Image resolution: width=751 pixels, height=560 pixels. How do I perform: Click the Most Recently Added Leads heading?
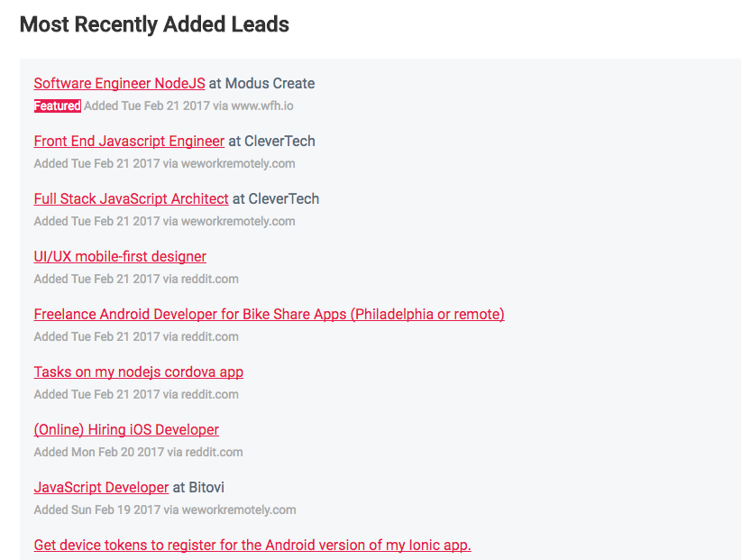[153, 24]
